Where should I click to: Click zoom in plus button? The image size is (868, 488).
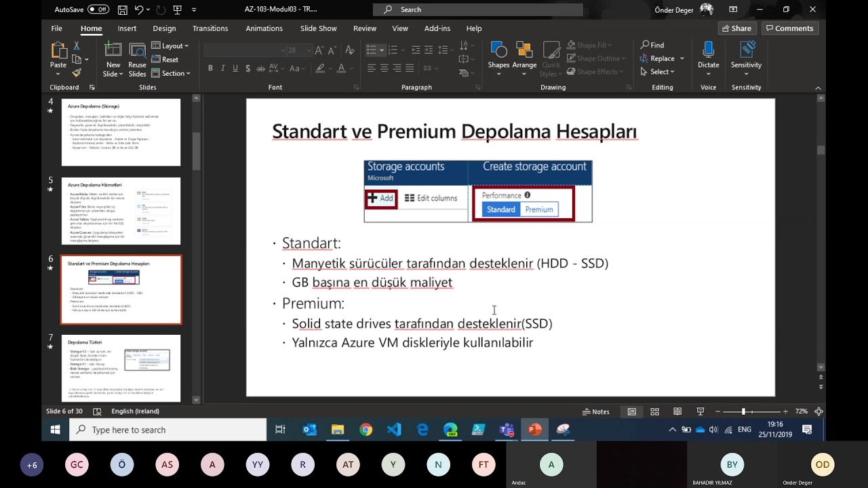[785, 411]
